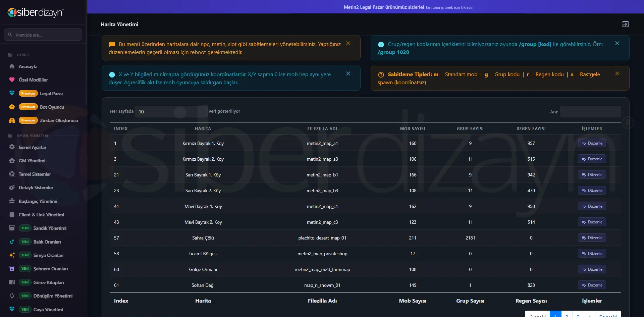Open Özel Modüller heart icon item

click(x=12, y=80)
